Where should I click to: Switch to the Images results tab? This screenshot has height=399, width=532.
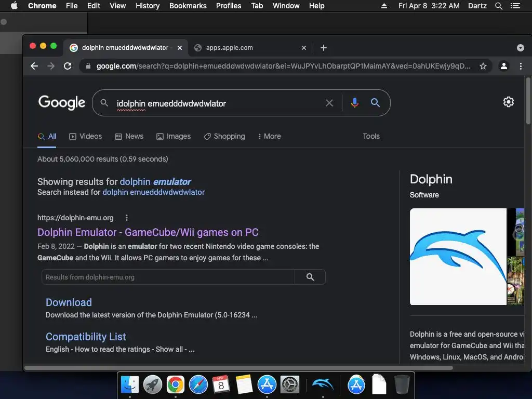[x=174, y=137]
